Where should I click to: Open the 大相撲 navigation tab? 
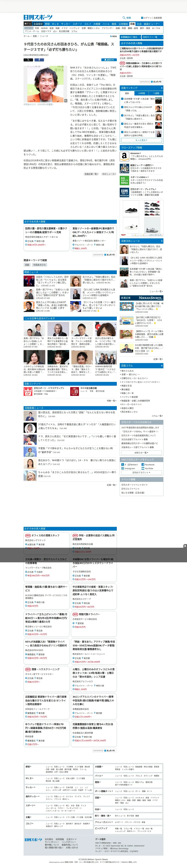coord(97,24)
